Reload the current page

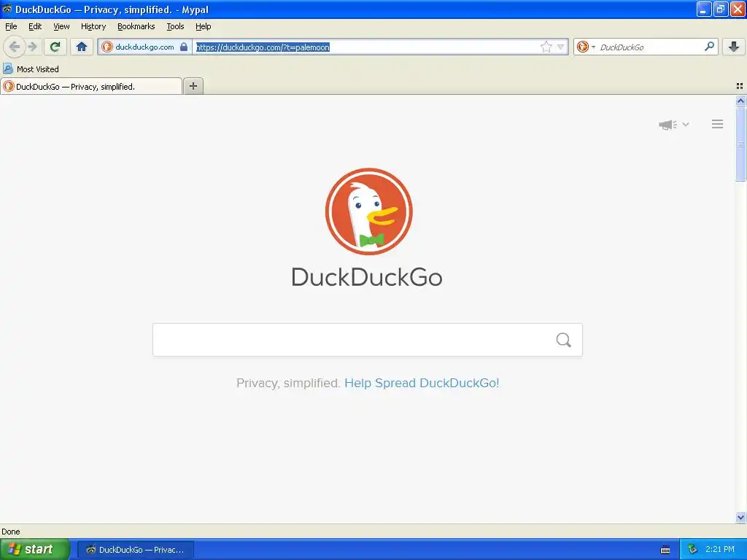pos(55,47)
